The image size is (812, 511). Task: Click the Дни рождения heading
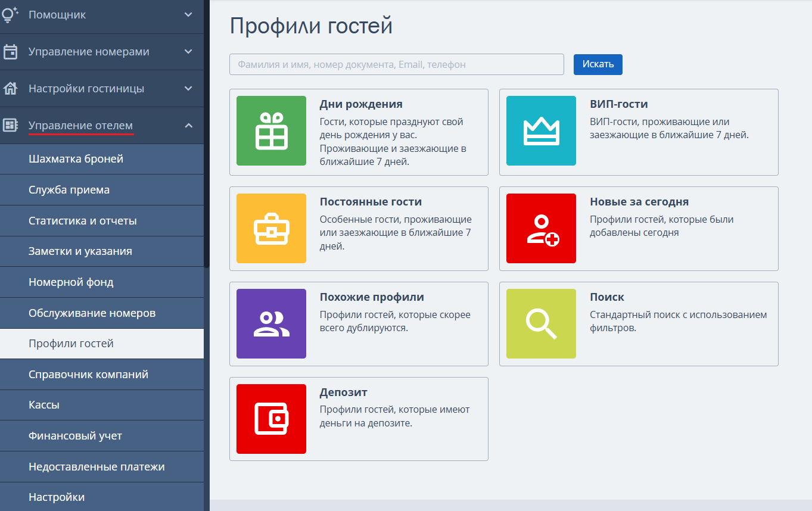tap(361, 104)
